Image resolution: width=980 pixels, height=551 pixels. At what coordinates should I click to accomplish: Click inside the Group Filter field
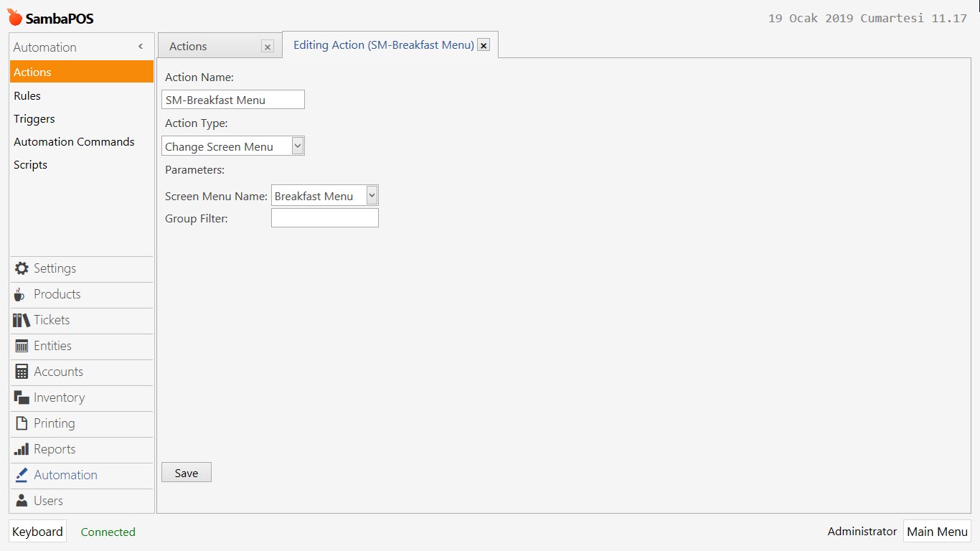[324, 217]
